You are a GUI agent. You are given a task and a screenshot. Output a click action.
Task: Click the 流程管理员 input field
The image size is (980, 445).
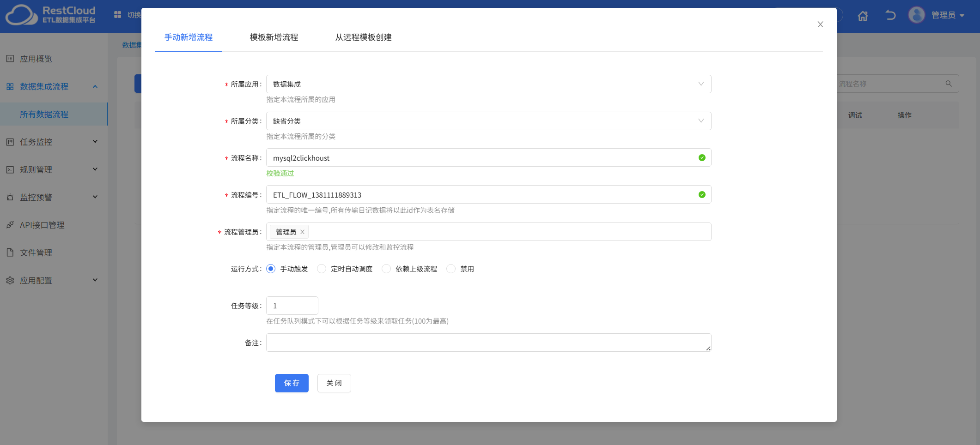(488, 232)
